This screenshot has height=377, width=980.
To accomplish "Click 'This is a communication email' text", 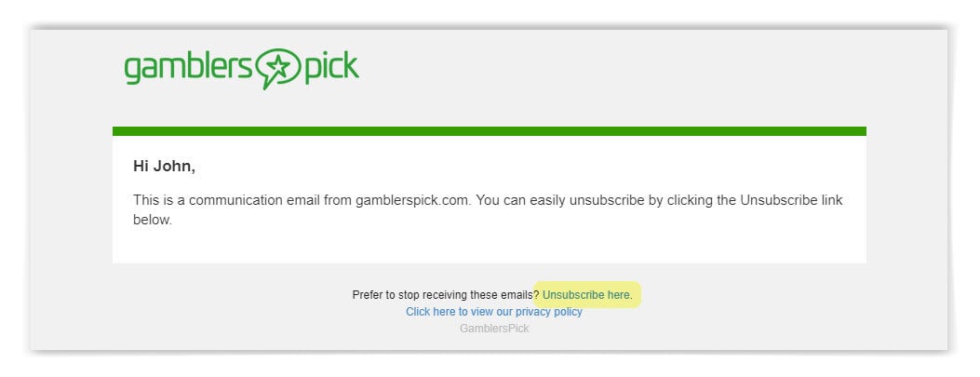I will (x=226, y=201).
